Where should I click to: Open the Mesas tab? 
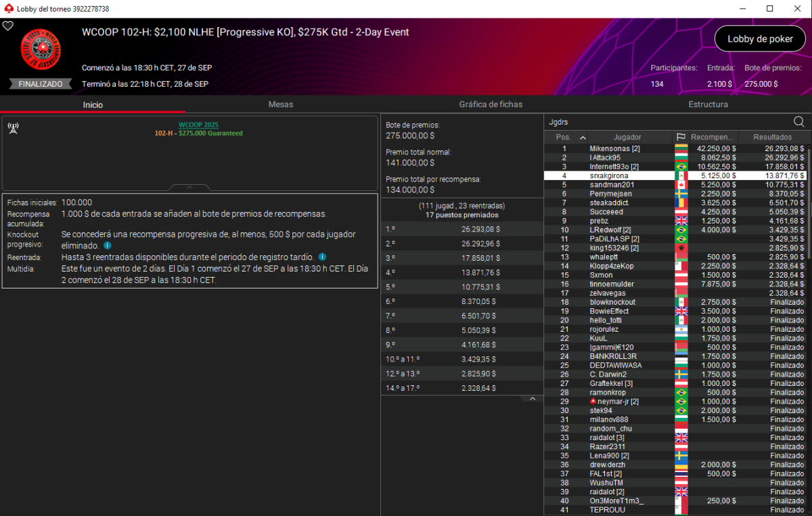[x=281, y=104]
